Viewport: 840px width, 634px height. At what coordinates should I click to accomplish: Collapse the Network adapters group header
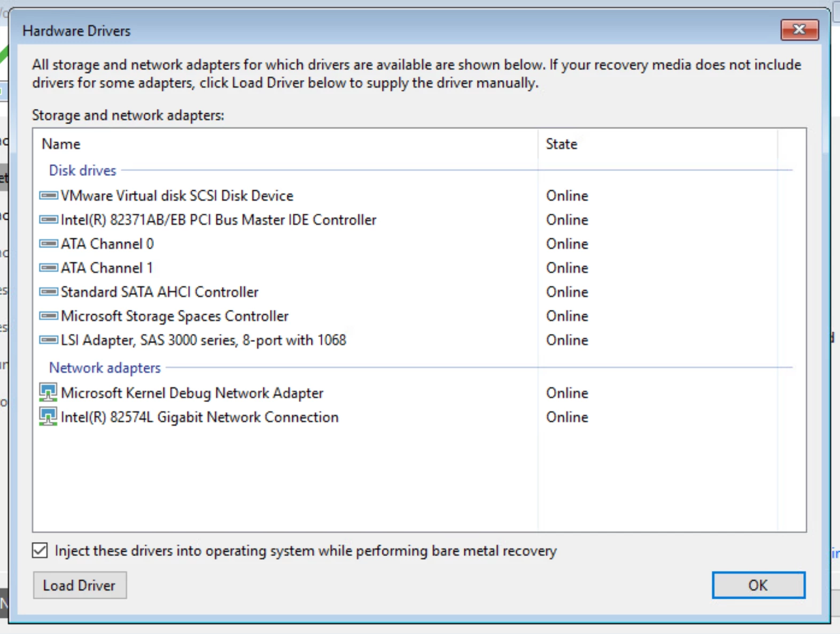click(105, 368)
